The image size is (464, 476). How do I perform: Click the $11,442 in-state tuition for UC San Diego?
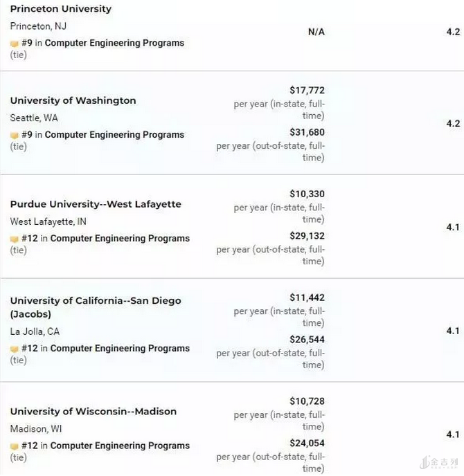tap(307, 297)
